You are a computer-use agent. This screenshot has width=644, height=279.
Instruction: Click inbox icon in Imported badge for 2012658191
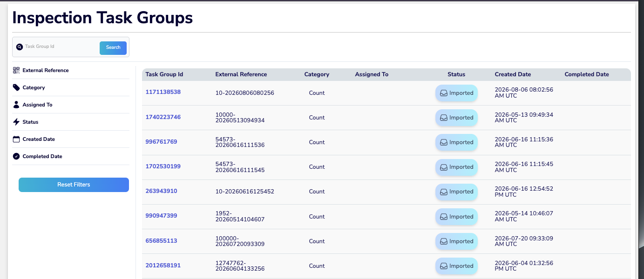(444, 266)
